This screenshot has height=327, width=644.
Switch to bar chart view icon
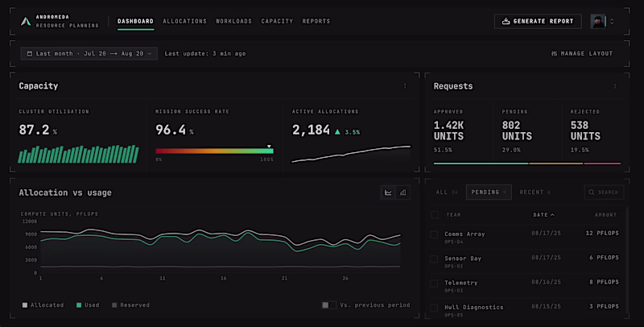click(x=403, y=192)
